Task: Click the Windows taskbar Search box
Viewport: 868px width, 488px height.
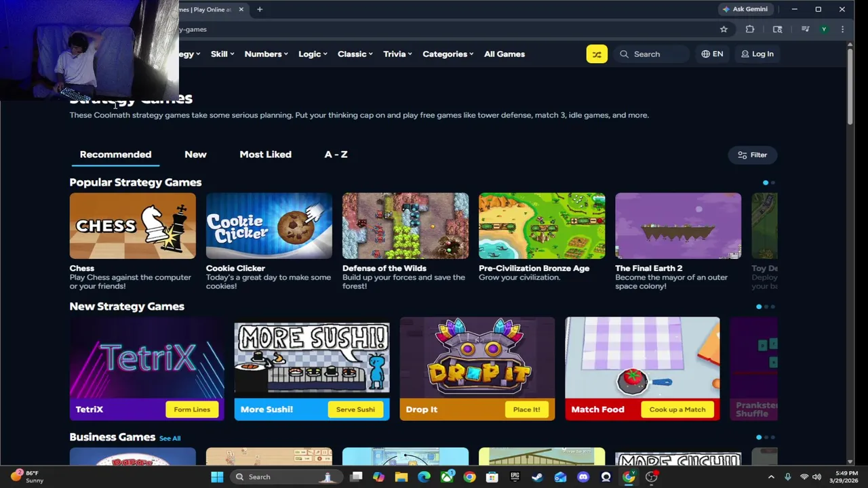Action: pos(285,477)
